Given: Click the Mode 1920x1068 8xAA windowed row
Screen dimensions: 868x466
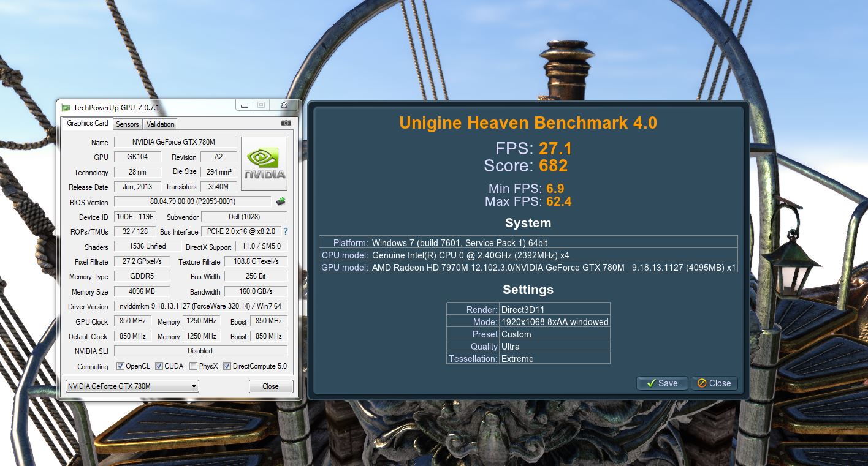Looking at the screenshot, I should click(x=528, y=321).
